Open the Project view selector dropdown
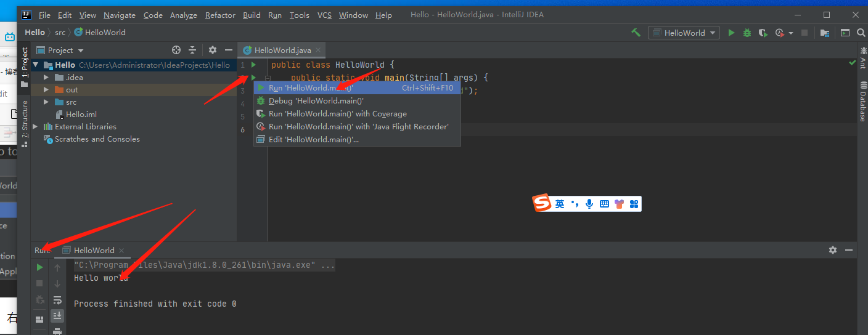This screenshot has height=335, width=868. point(60,50)
